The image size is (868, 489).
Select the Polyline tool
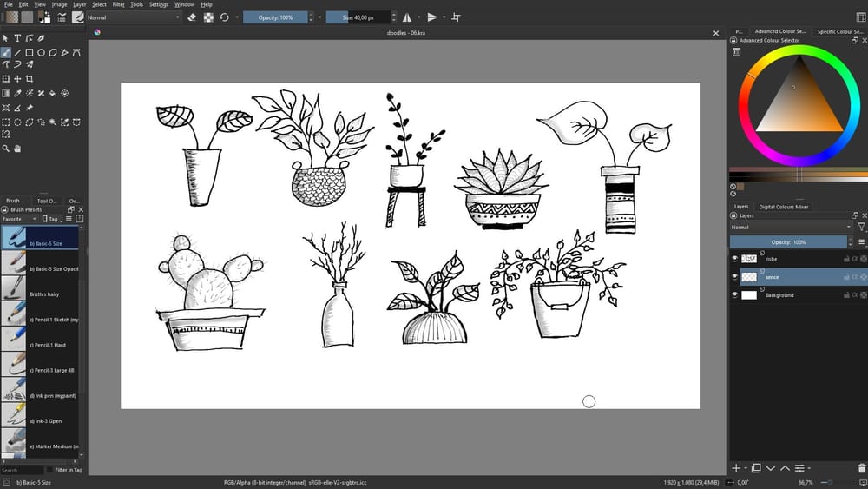(65, 53)
